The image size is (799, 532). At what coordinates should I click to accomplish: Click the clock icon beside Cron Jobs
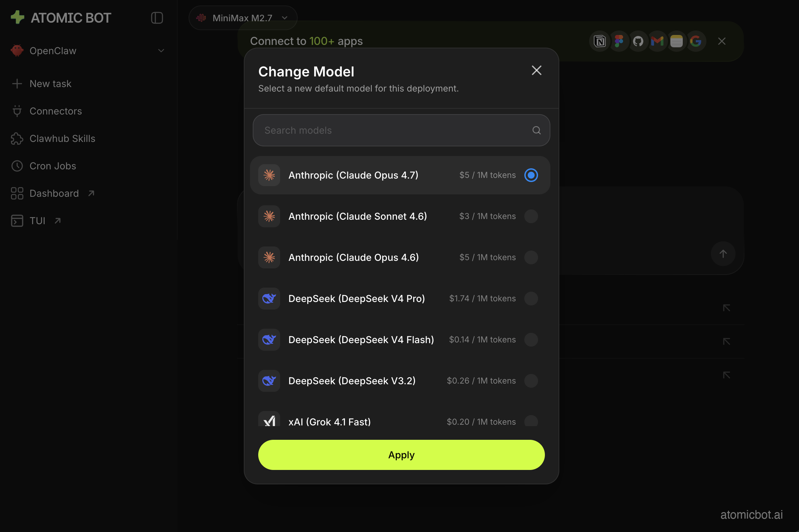[17, 166]
